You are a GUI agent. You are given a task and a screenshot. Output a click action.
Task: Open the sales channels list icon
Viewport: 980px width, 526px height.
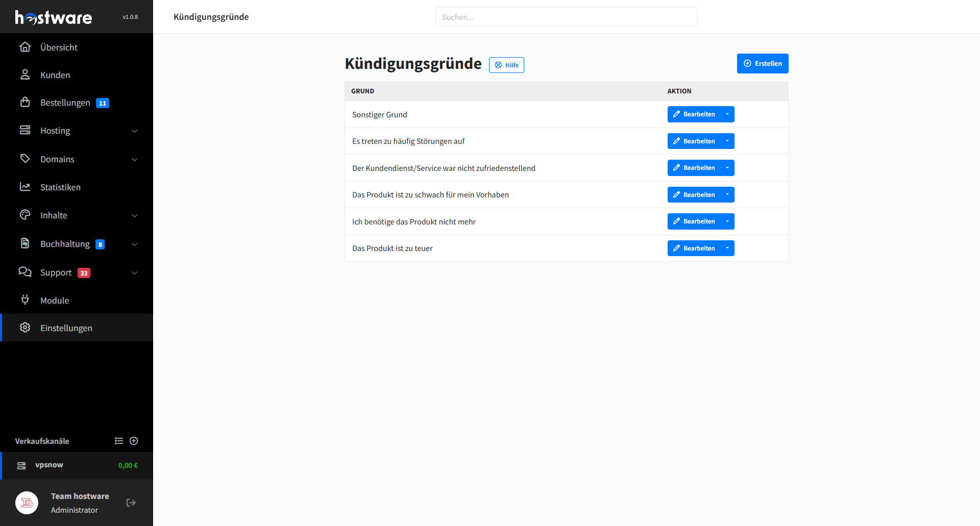(x=119, y=441)
